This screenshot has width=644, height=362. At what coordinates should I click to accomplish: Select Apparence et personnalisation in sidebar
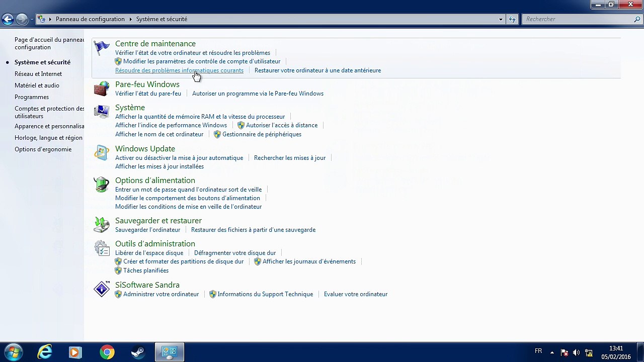point(49,126)
